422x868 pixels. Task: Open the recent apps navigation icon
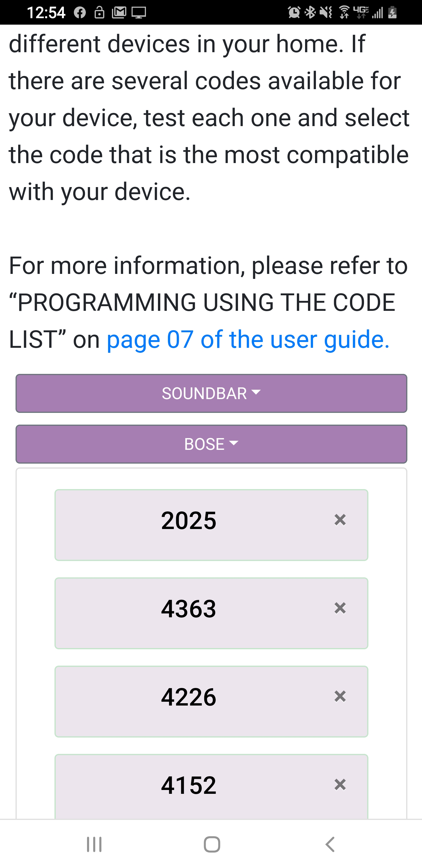pos(94,844)
